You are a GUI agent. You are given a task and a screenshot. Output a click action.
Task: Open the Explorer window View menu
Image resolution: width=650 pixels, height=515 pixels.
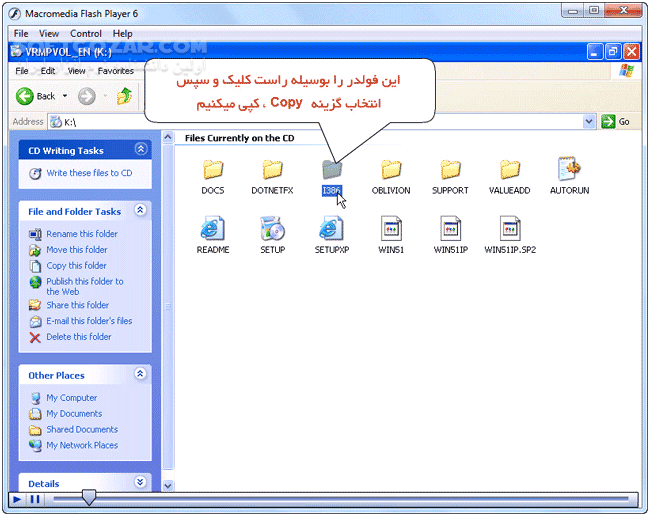click(76, 71)
